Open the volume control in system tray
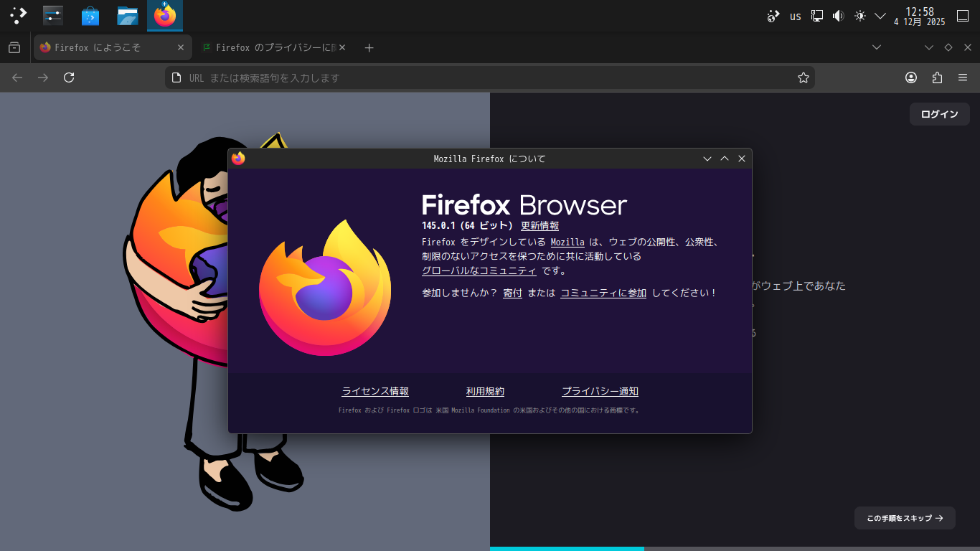The height and width of the screenshot is (551, 980). [838, 16]
